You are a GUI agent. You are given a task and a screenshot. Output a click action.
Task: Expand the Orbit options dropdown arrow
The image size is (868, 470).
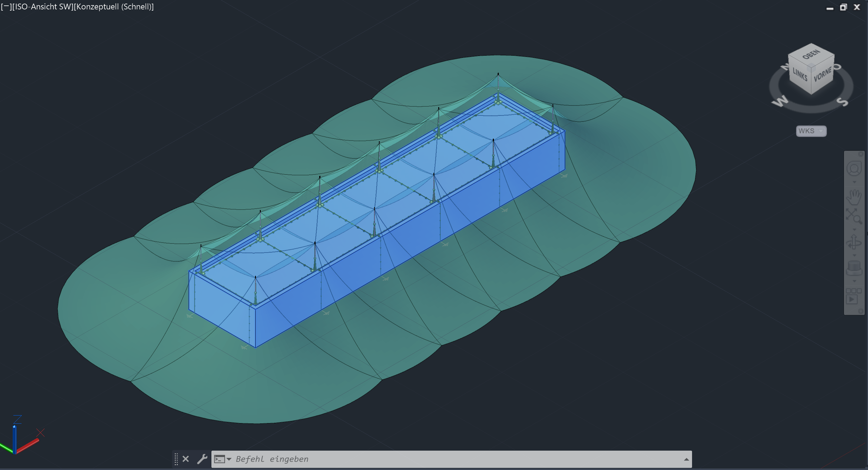pyautogui.click(x=854, y=255)
